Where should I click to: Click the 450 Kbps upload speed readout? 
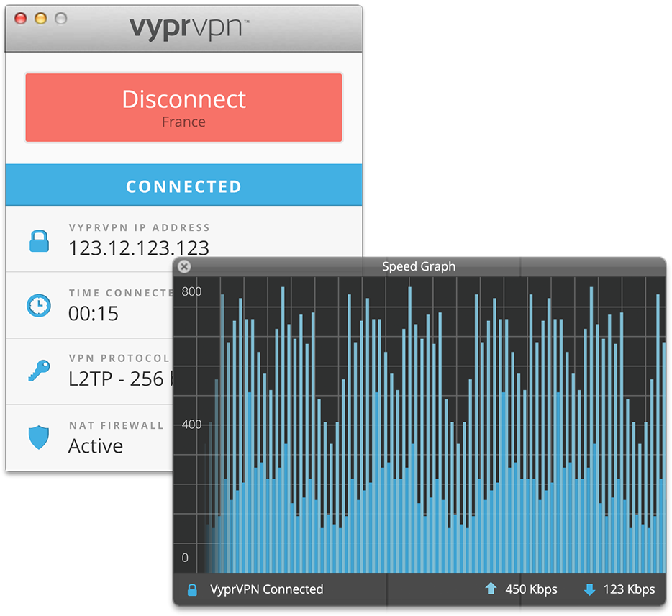[531, 589]
